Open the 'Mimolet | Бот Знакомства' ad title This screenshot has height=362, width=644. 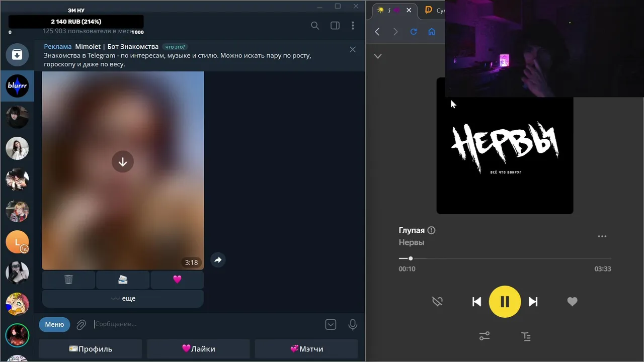pos(117,47)
